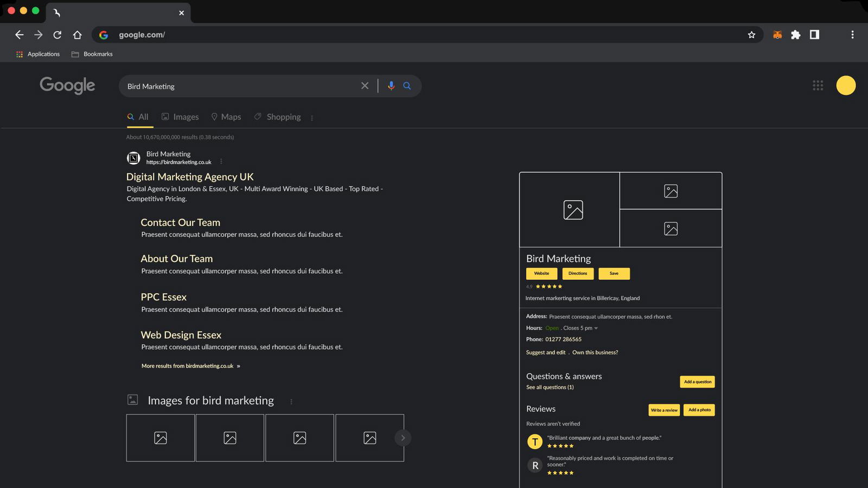
Task: Bookmark this page with the star icon
Action: tap(751, 35)
